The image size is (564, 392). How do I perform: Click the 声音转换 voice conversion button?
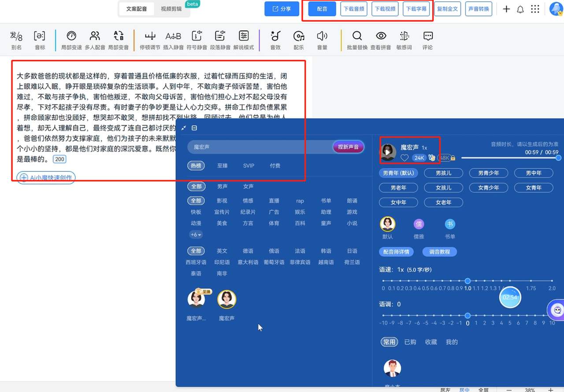pyautogui.click(x=479, y=9)
